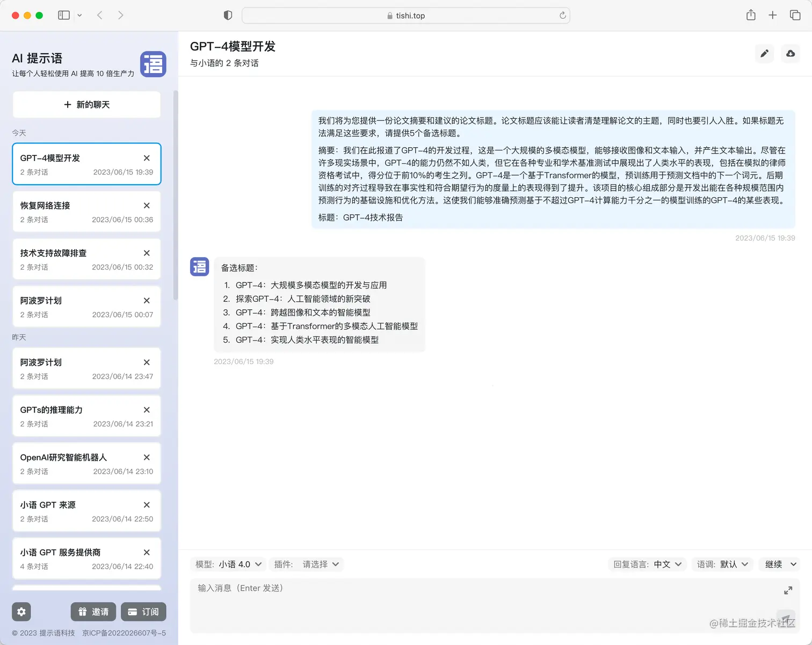Open a new Safari tab

772,15
